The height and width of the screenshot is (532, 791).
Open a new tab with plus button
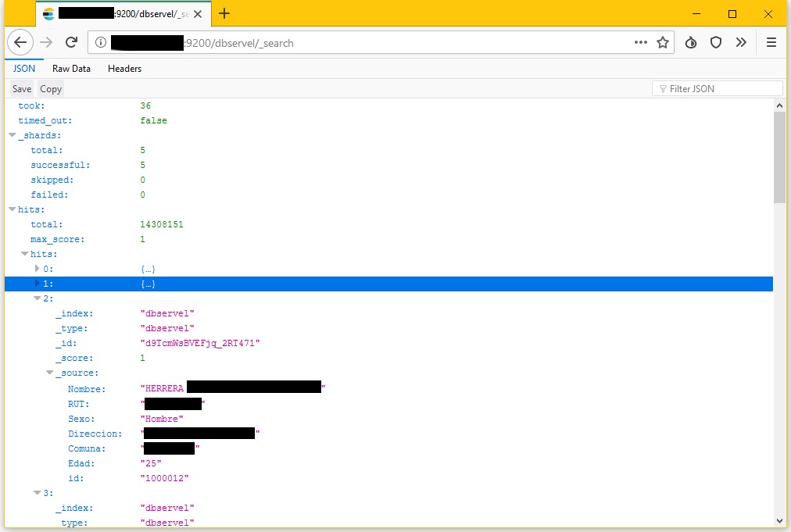pos(224,13)
